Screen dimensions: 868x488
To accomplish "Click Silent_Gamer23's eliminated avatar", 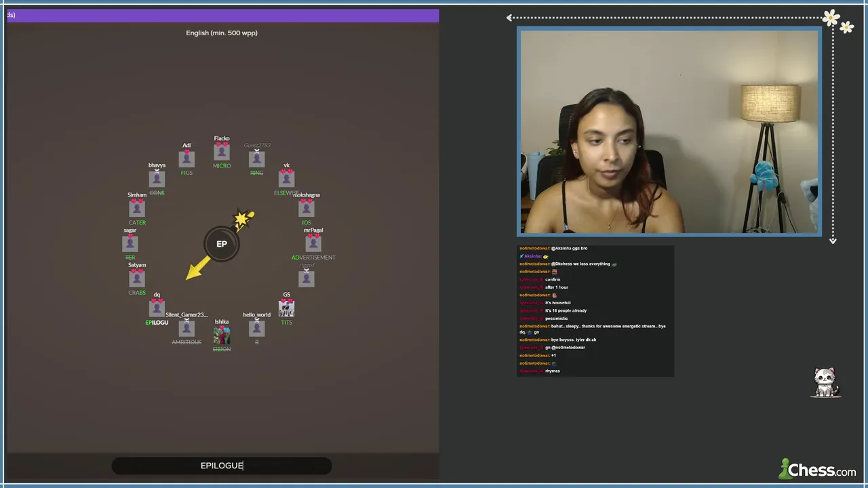I will coord(186,328).
